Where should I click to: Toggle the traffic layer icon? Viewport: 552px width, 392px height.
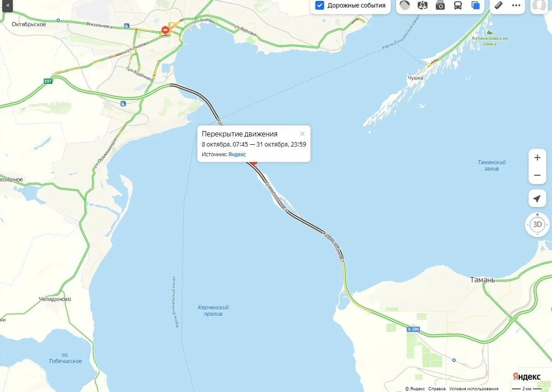[x=405, y=6]
